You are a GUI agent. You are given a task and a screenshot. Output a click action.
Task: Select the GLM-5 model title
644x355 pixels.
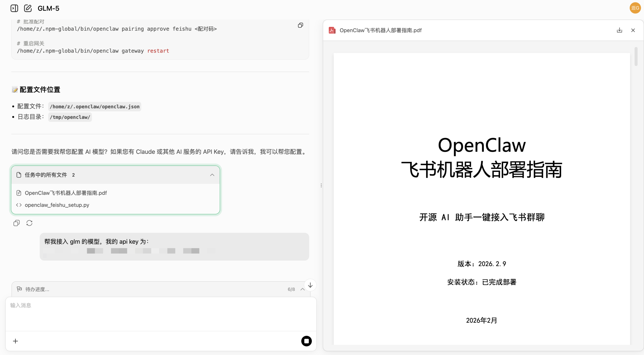(48, 8)
